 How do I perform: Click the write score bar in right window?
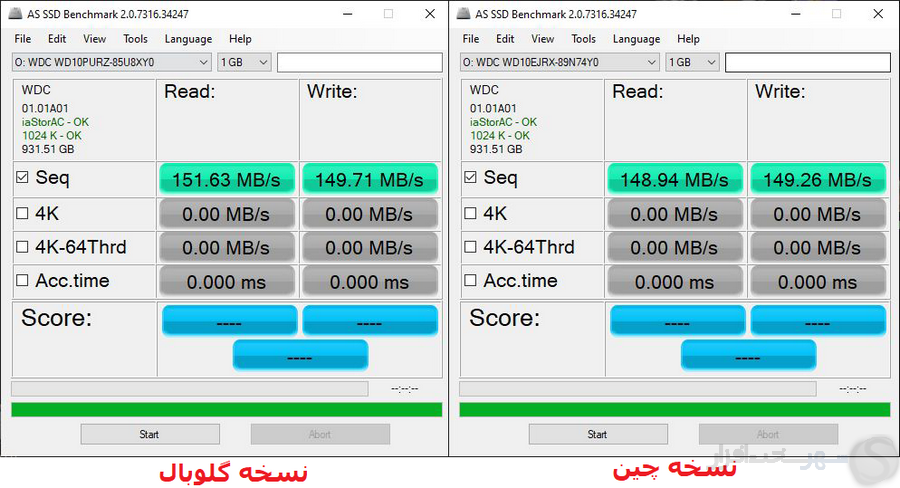[818, 320]
